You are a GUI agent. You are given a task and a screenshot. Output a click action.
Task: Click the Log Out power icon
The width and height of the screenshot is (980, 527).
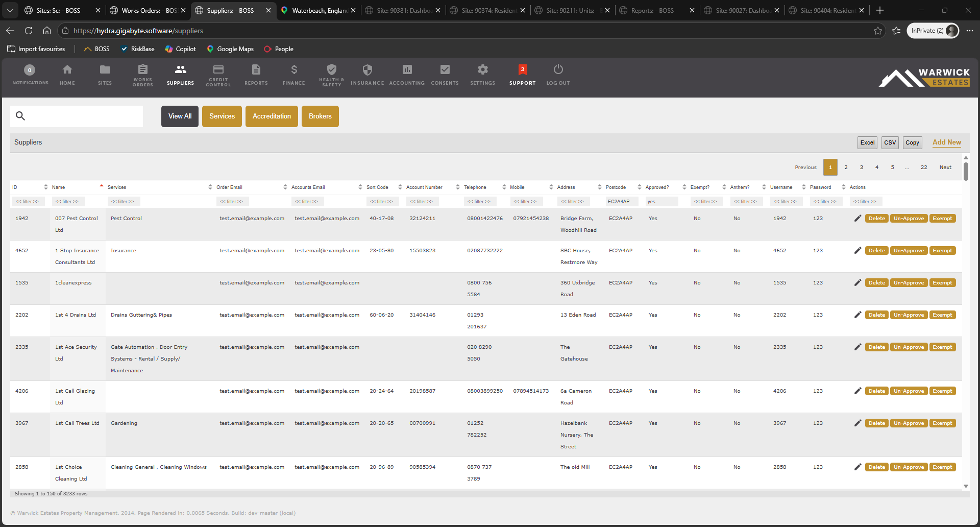coord(558,69)
